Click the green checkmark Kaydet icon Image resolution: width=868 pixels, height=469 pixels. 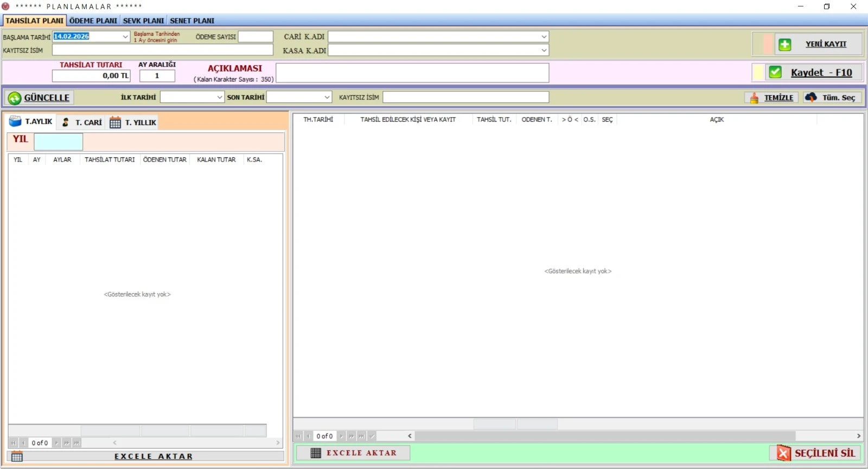775,72
